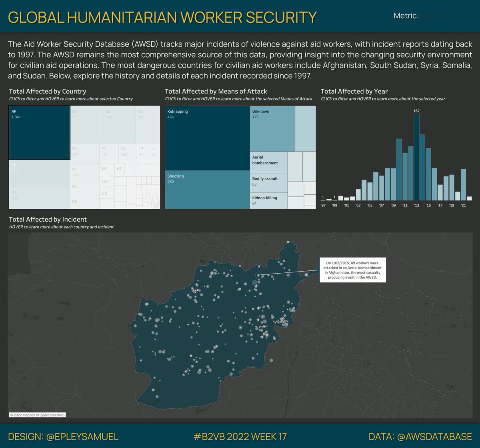Viewport: 480px width, 448px height.
Task: Select the Kidnap-killing 54 cell
Action: (269, 200)
